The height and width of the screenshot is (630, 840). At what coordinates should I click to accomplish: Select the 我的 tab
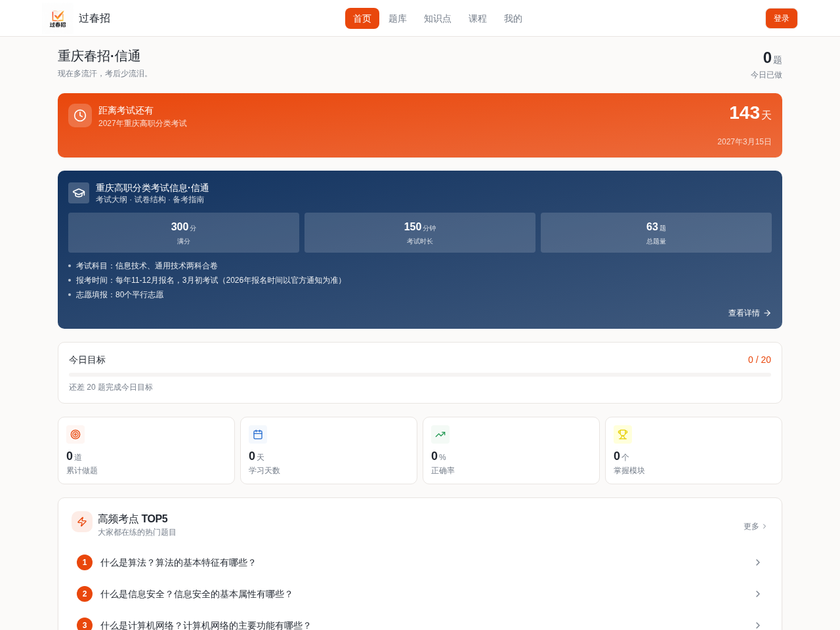coord(513,18)
